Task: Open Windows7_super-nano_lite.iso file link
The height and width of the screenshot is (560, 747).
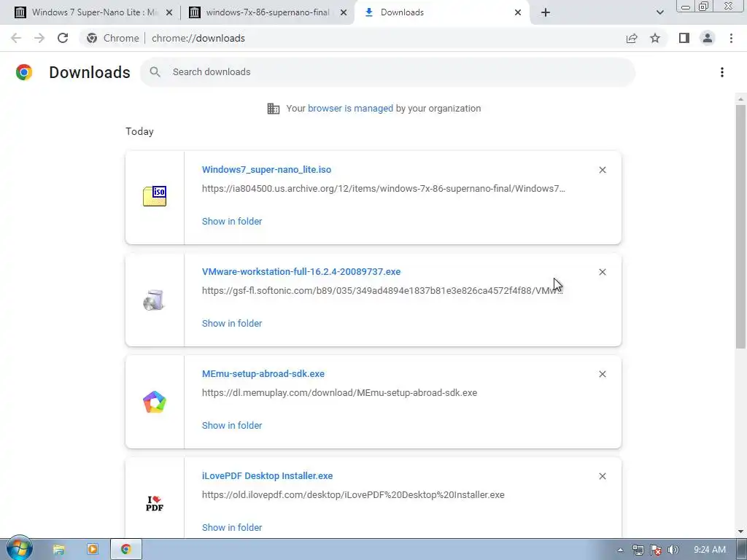Action: (266, 169)
